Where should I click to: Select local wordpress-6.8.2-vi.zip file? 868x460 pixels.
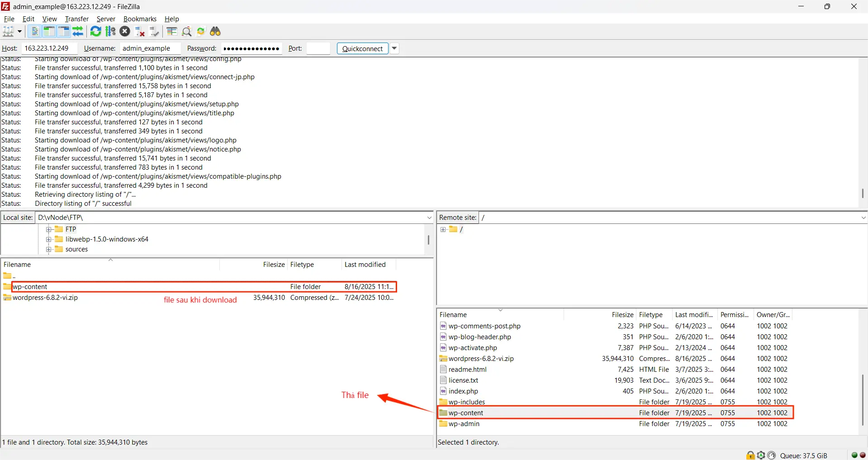(199, 298)
